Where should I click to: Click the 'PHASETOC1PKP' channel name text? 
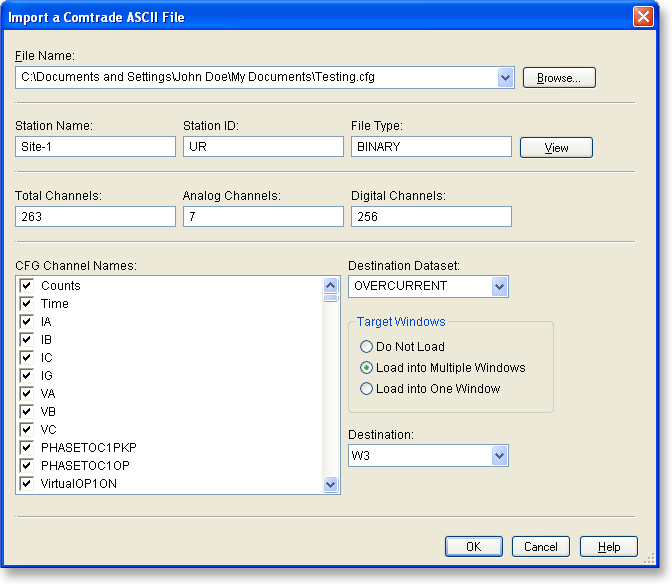[89, 448]
